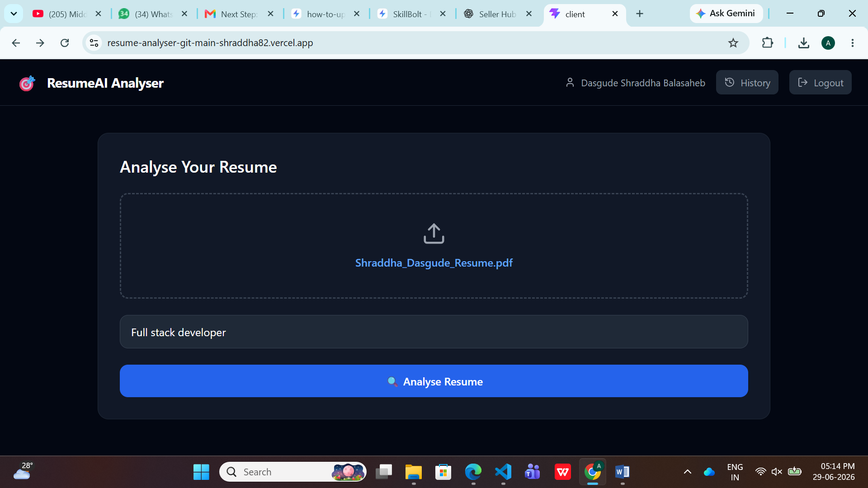
Task: Click the Shraddha_Dasgude_Resume.pdf file name
Action: pos(434,263)
